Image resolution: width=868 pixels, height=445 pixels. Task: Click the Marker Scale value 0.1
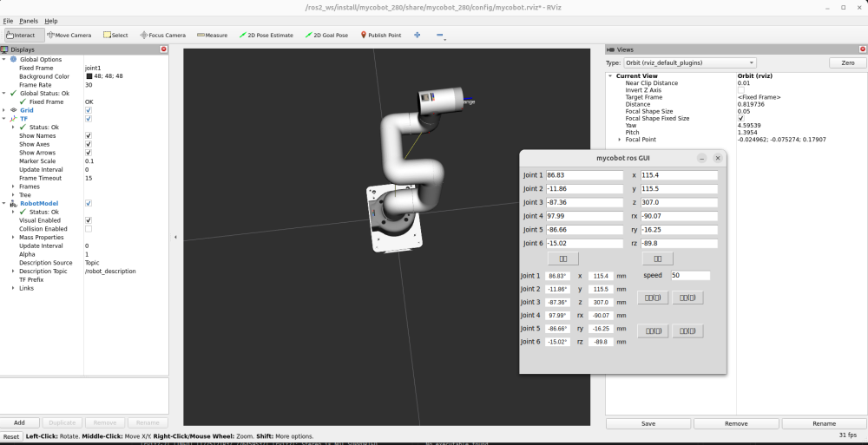point(89,161)
